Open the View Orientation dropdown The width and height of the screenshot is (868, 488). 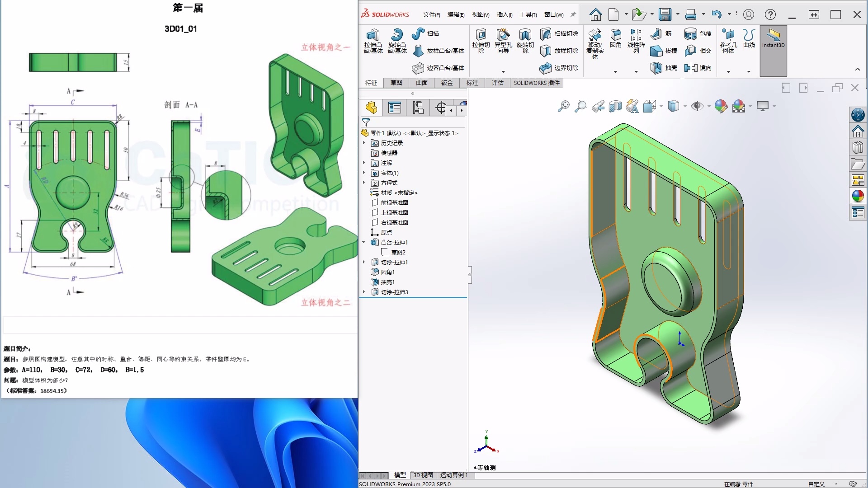click(652, 106)
